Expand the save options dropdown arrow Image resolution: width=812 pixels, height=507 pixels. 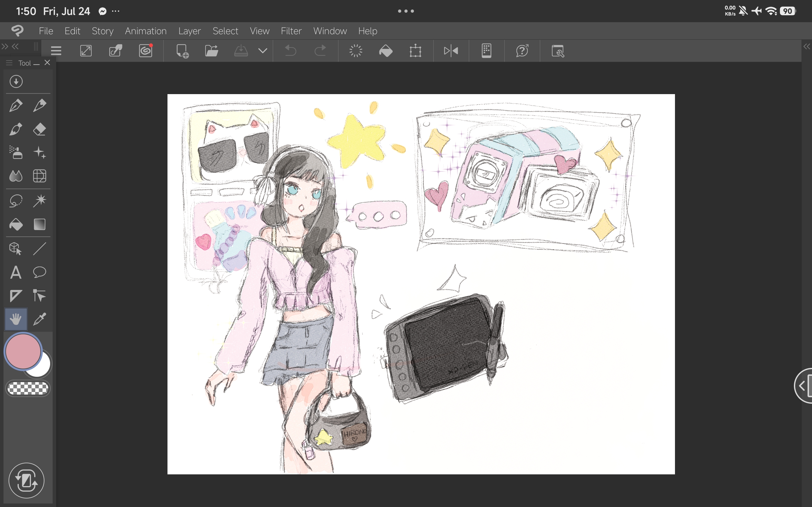263,51
